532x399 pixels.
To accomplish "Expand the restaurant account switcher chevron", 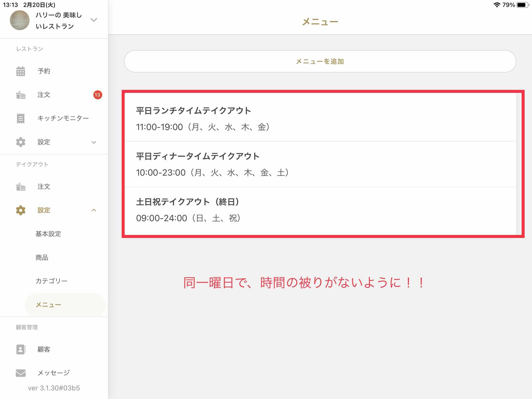I will [x=94, y=20].
